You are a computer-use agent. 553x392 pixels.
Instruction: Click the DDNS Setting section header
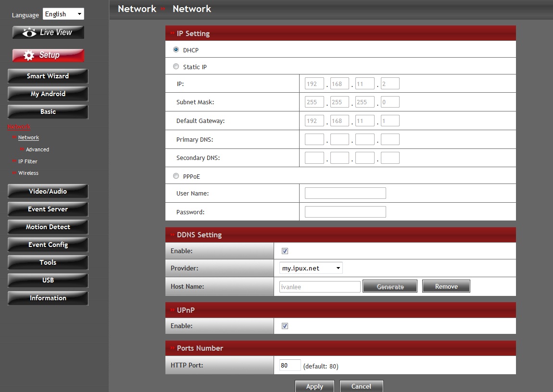[x=340, y=234]
